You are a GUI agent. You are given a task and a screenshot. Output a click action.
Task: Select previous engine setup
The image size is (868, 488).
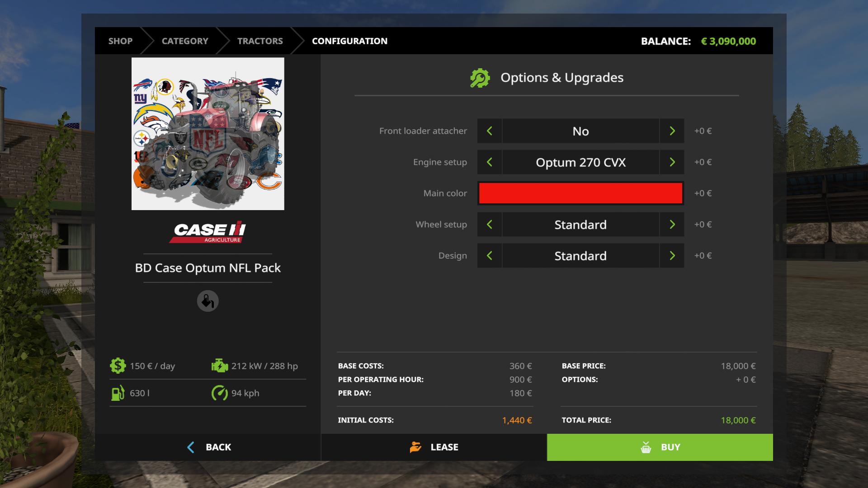pyautogui.click(x=489, y=162)
